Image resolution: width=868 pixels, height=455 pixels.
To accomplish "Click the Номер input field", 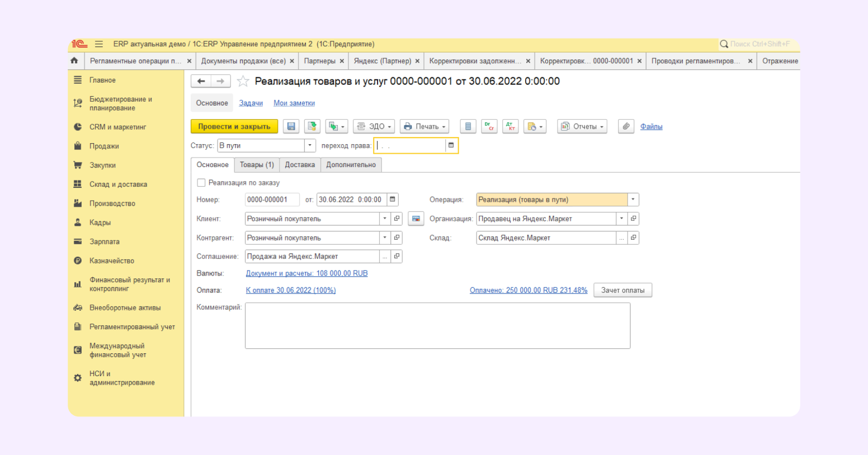I will coord(272,200).
